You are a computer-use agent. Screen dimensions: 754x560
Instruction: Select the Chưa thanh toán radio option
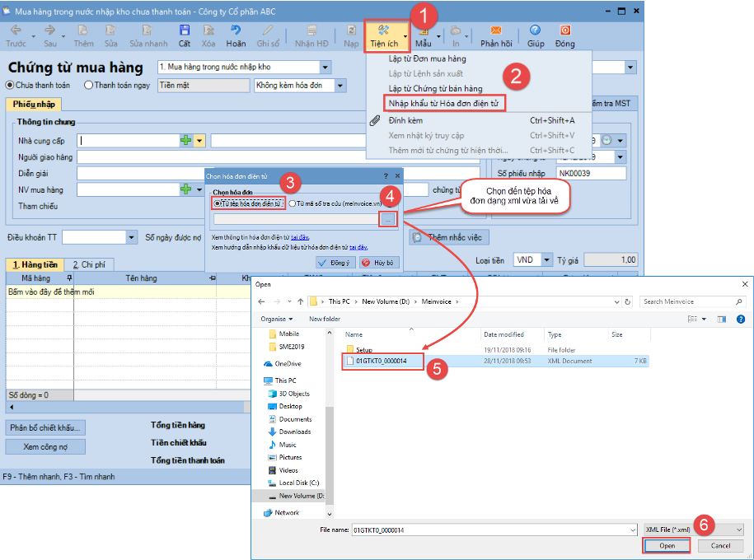coord(11,85)
